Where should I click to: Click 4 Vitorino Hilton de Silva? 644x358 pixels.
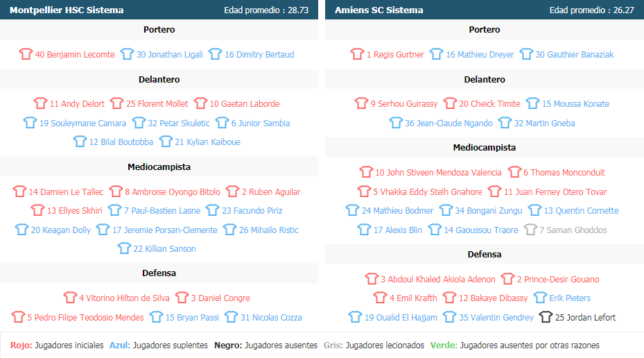click(124, 298)
